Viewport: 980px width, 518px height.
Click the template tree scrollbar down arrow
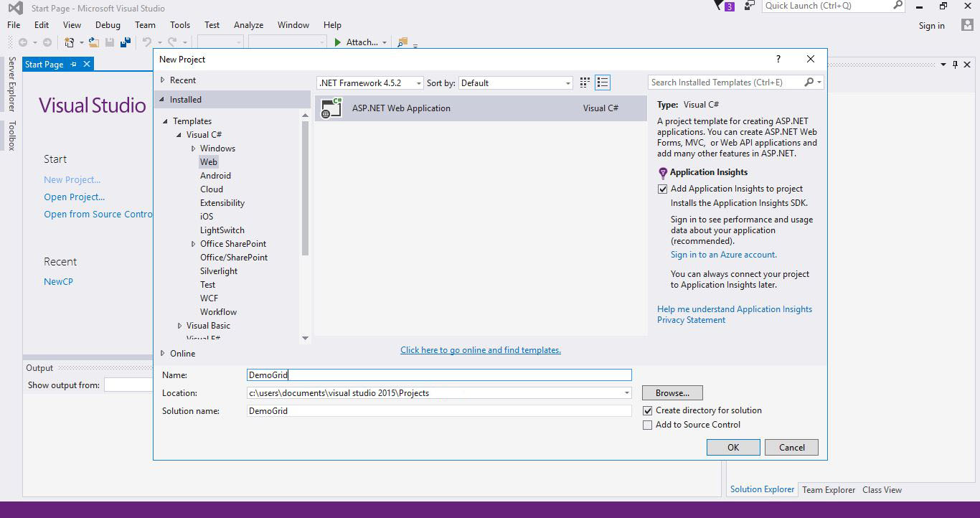306,338
